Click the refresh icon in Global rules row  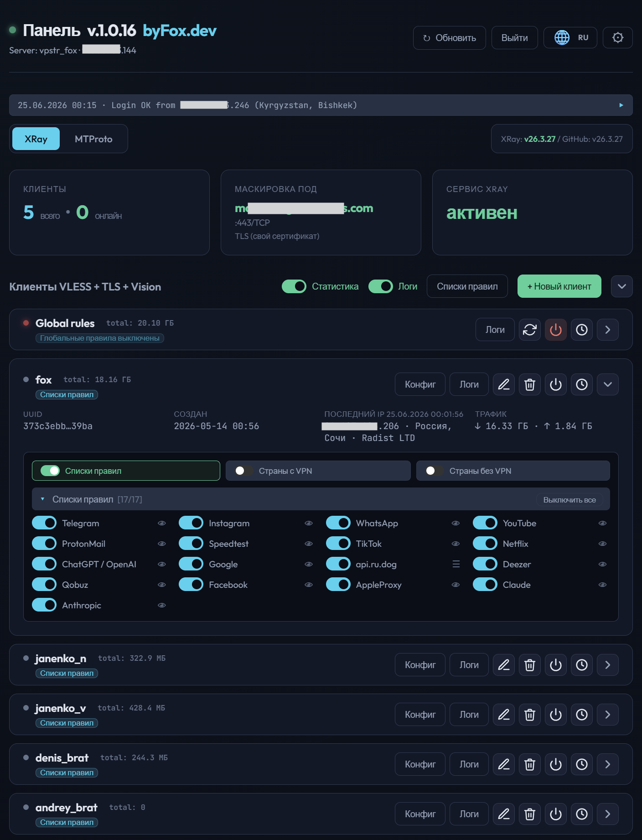click(x=529, y=330)
